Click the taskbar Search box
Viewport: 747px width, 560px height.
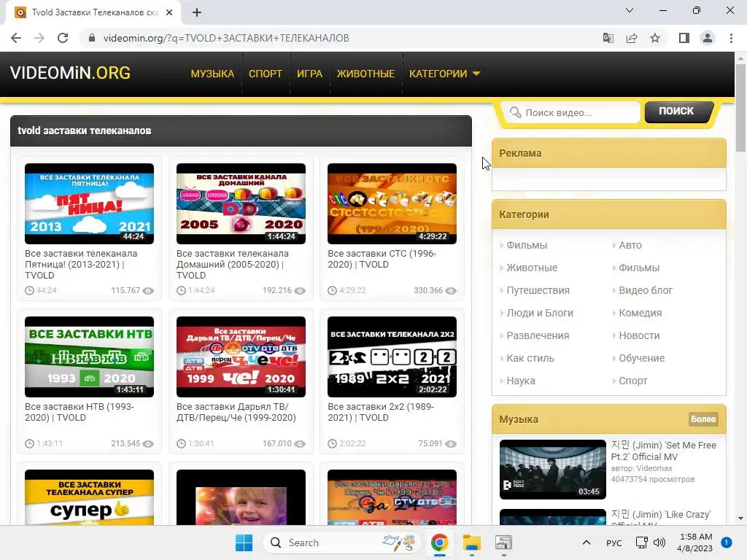(x=341, y=542)
